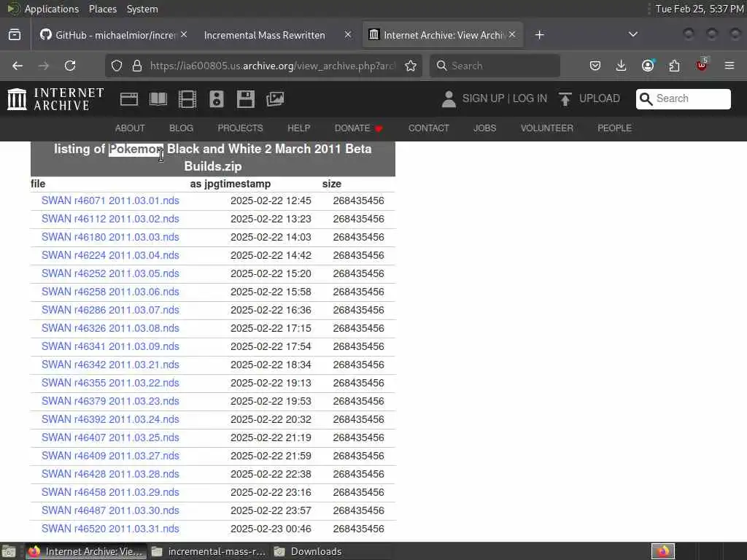Open the Internet Archive video film icon

187,99
